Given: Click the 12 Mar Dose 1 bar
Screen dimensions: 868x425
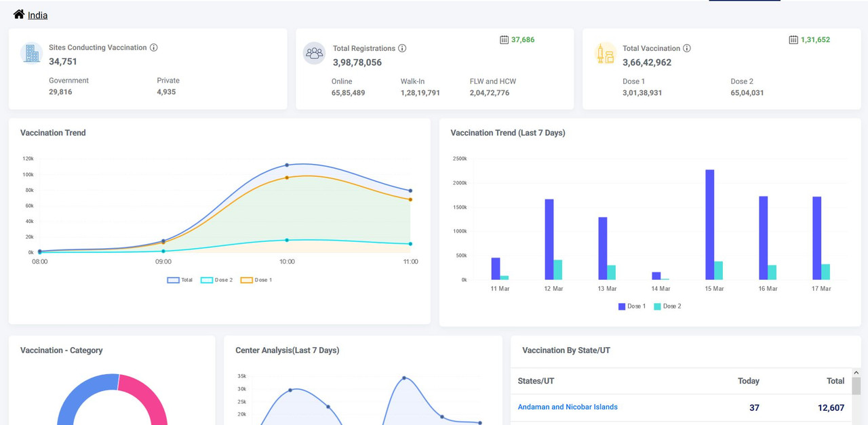Looking at the screenshot, I should (x=549, y=239).
